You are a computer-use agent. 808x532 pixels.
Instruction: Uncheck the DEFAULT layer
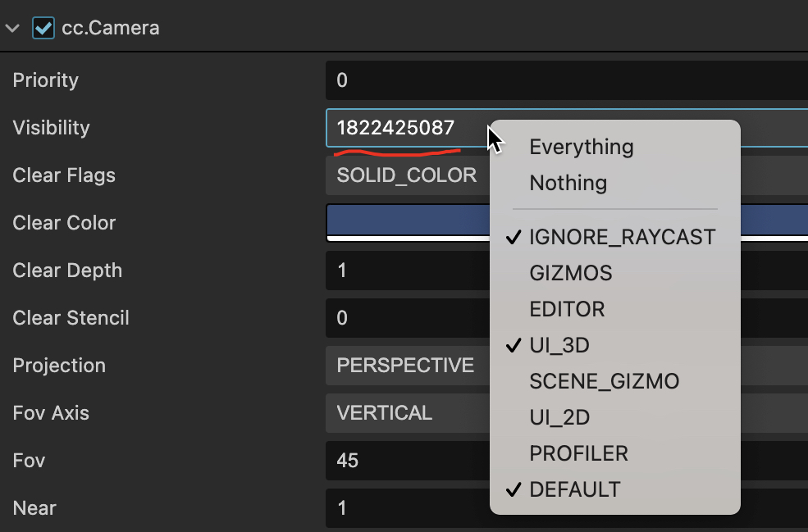click(x=574, y=489)
